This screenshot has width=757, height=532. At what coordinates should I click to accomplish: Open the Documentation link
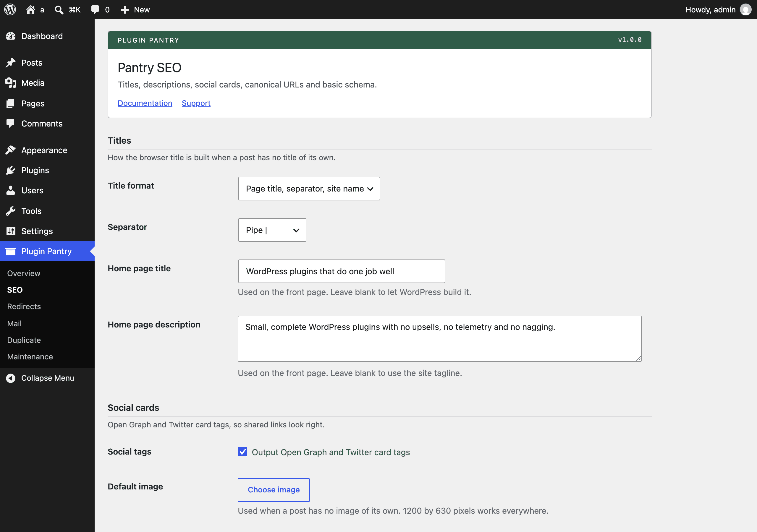coord(145,103)
